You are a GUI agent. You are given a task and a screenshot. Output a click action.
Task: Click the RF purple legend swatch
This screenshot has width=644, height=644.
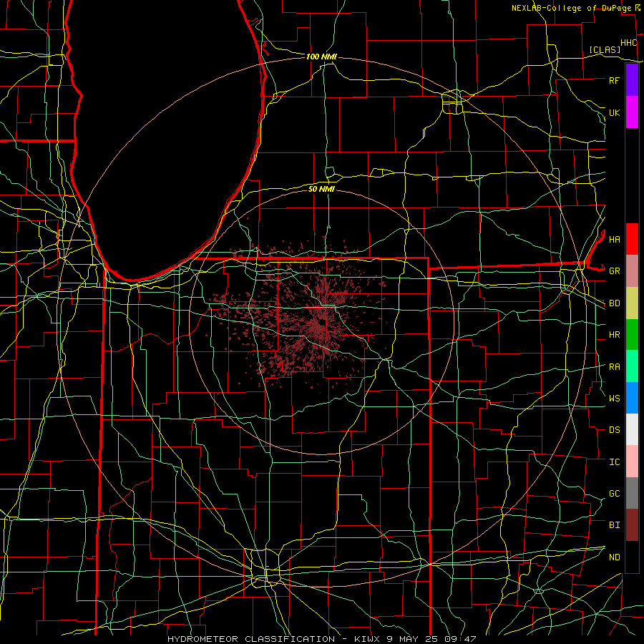click(632, 80)
